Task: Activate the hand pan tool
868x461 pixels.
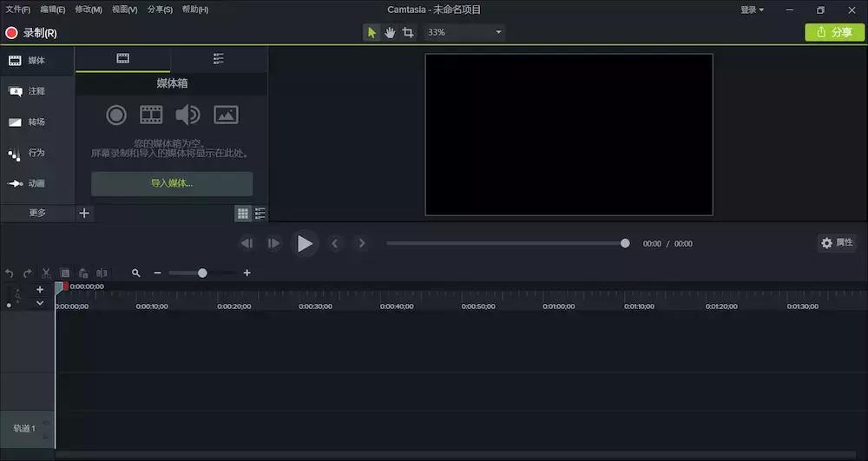Action: tap(390, 33)
